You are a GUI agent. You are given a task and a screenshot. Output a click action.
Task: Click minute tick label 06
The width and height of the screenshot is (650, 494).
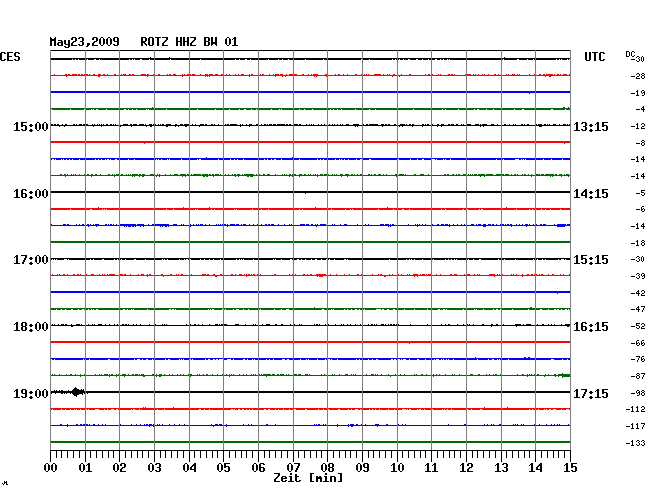[x=258, y=468]
